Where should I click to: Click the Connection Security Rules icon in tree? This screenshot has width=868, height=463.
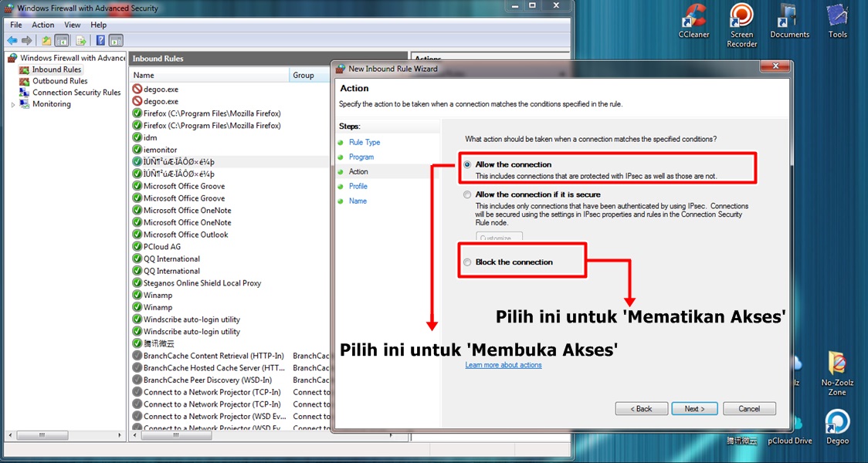(x=24, y=93)
